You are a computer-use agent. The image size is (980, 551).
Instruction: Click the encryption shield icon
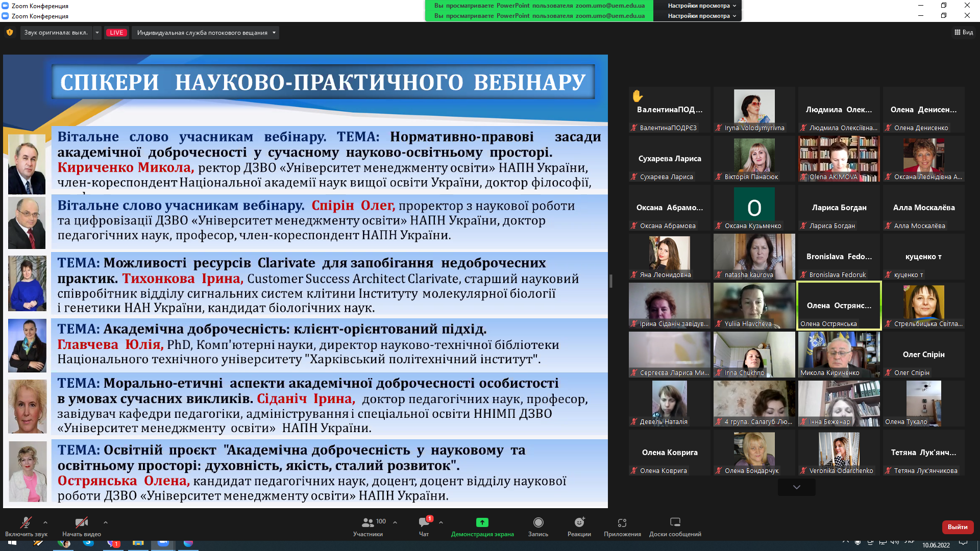click(10, 33)
